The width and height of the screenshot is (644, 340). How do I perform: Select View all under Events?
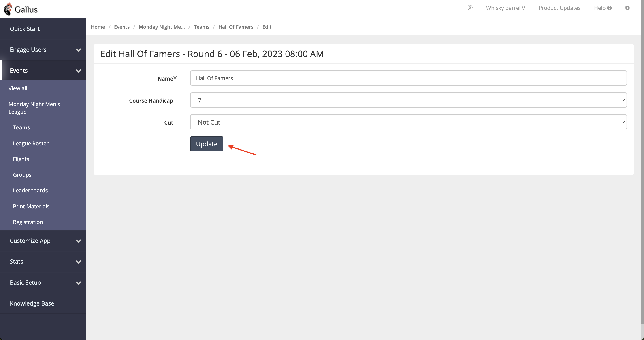(x=18, y=88)
